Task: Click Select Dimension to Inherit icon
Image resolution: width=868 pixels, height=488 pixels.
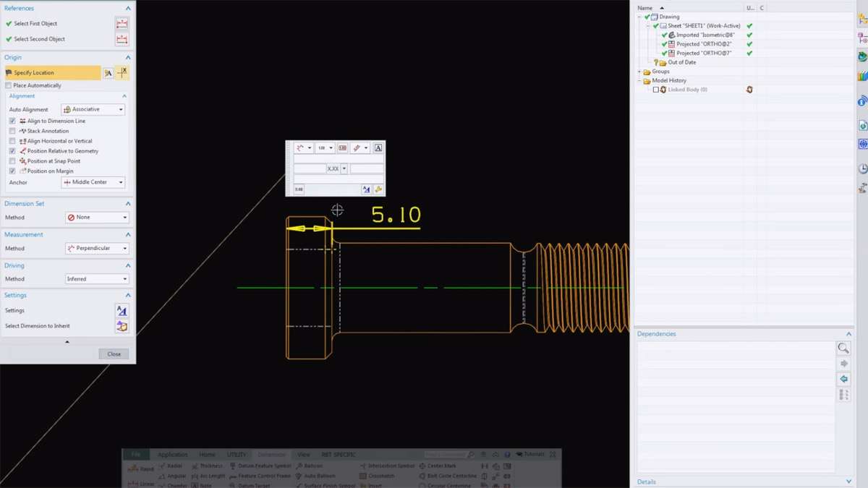Action: point(122,326)
